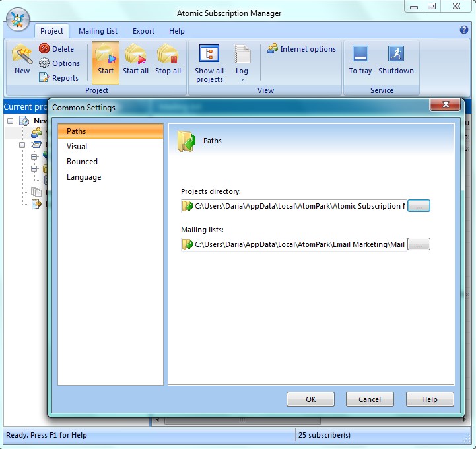The width and height of the screenshot is (476, 449).
Task: Open the Help ribbon tab
Action: pos(177,31)
